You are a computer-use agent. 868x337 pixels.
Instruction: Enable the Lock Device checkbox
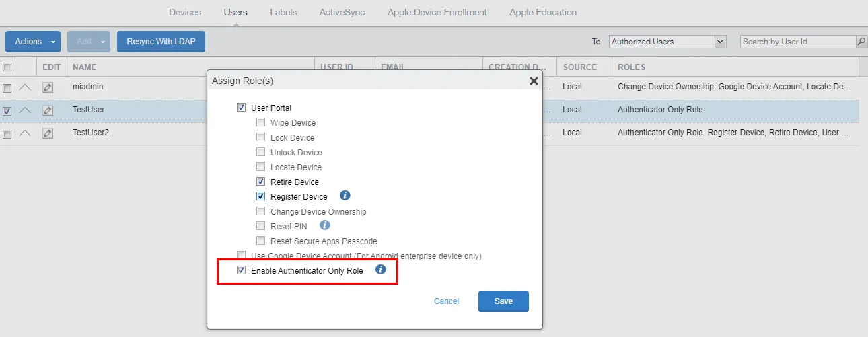coord(260,137)
